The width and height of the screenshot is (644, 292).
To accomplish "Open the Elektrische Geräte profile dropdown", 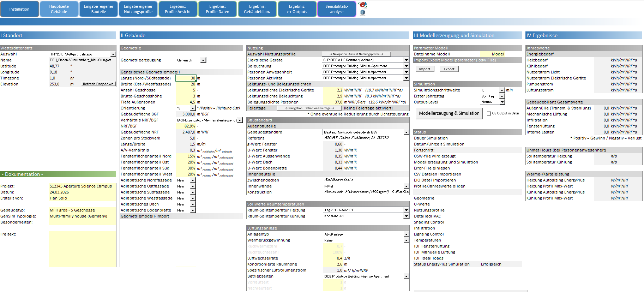I will 406,60.
